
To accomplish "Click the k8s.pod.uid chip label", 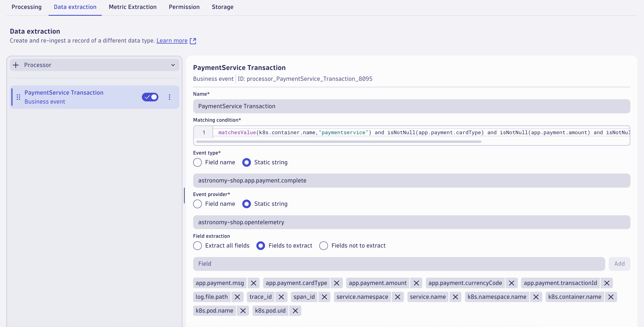I will (270, 311).
